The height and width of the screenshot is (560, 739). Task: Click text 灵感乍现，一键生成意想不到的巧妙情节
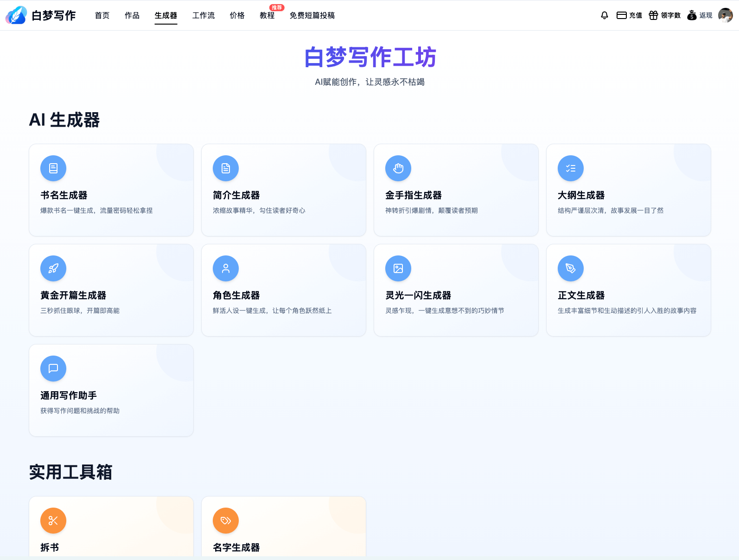pos(445,311)
